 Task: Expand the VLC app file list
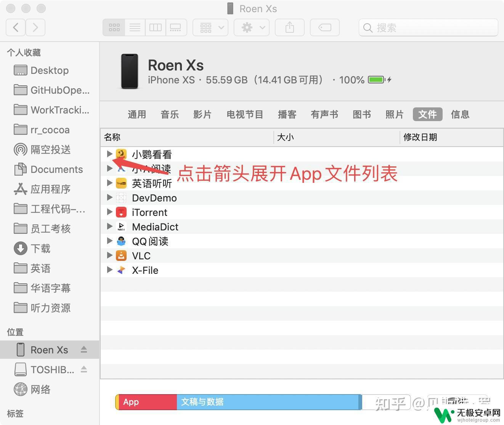click(x=109, y=256)
